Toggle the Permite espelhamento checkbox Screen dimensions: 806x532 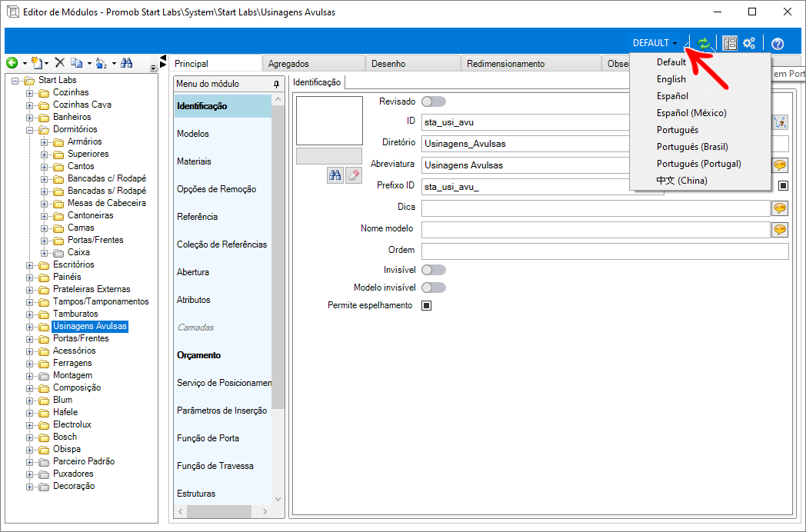pos(426,305)
